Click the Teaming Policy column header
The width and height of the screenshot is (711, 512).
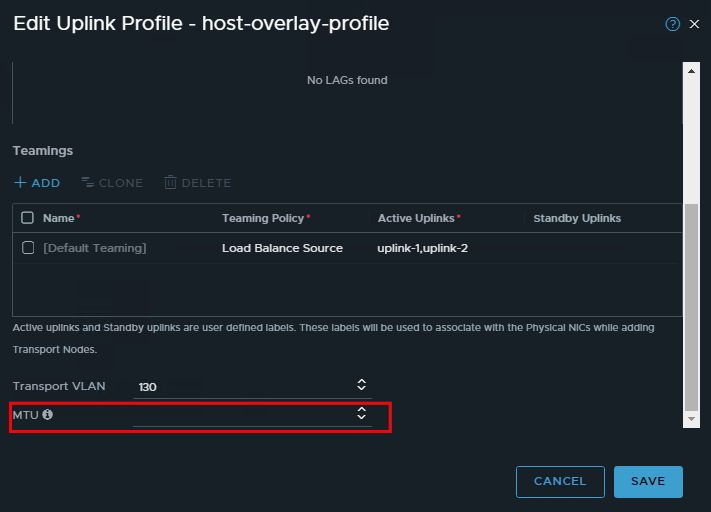click(x=264, y=218)
